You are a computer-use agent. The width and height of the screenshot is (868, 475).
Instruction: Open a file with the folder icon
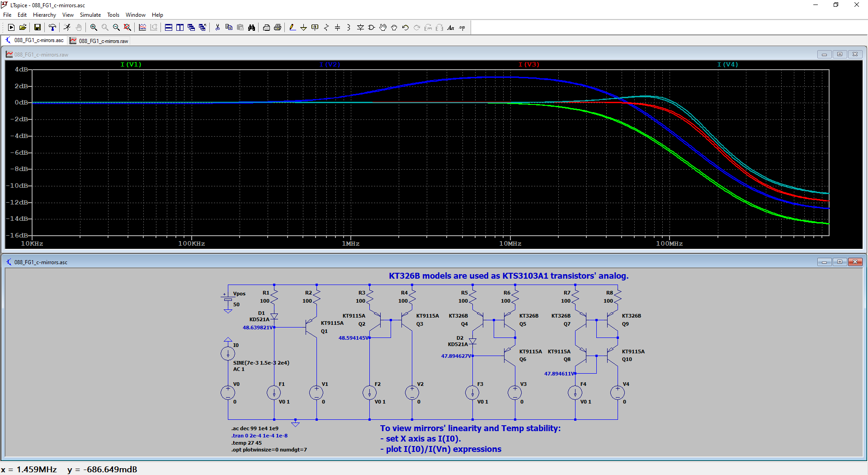23,28
